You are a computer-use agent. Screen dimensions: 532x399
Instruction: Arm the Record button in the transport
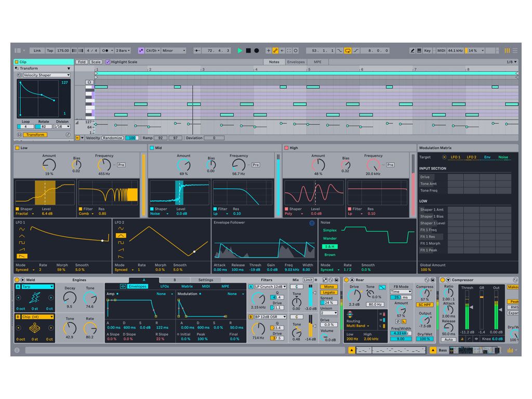257,50
